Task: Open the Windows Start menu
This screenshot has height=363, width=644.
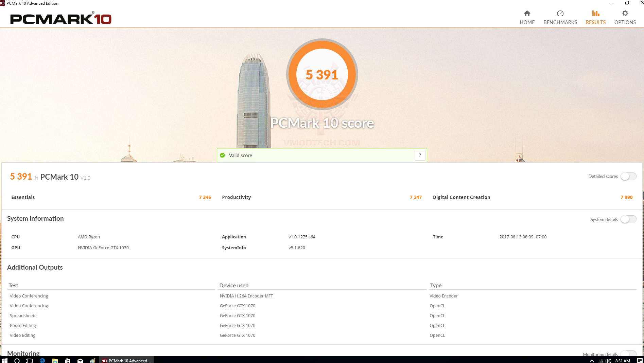Action: 5,360
